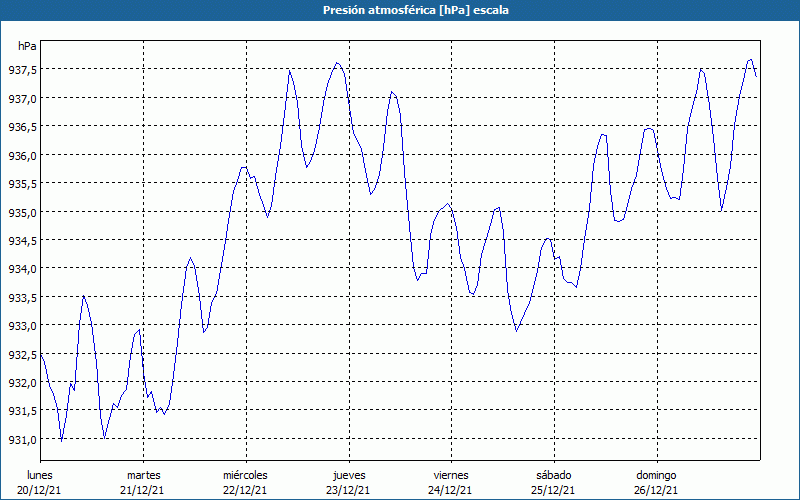
Task: Click the 24/12/21 date label
Action: [451, 490]
